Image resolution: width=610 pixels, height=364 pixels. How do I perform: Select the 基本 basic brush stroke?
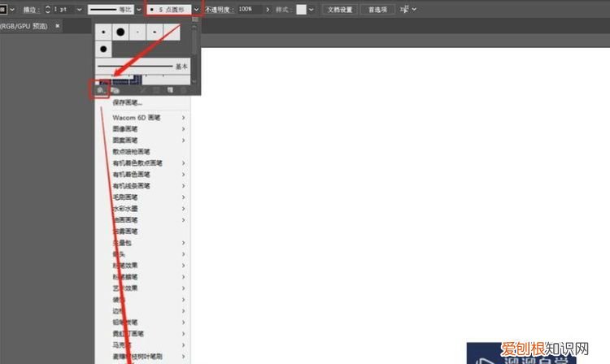pyautogui.click(x=143, y=67)
